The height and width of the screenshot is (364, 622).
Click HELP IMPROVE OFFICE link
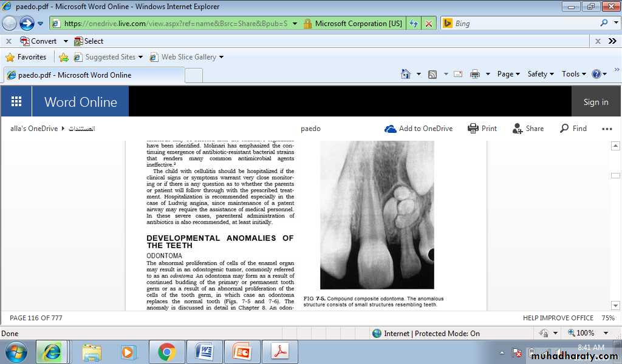[558, 318]
